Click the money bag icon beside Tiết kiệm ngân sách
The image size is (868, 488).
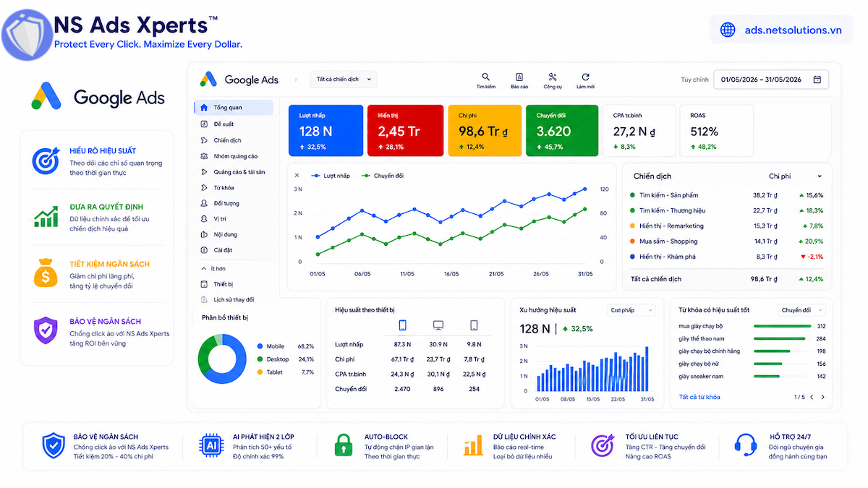tap(45, 273)
